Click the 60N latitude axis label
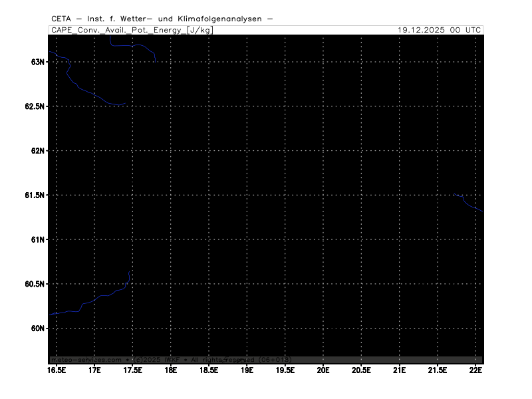532x399 pixels. coord(37,329)
